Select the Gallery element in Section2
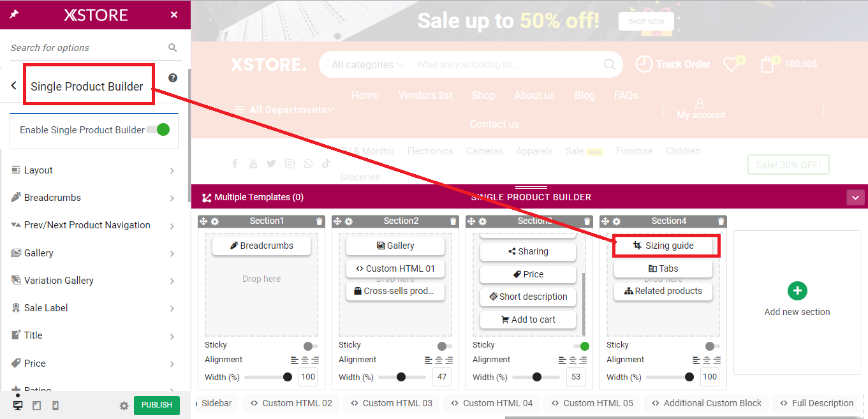The image size is (868, 419). click(395, 246)
